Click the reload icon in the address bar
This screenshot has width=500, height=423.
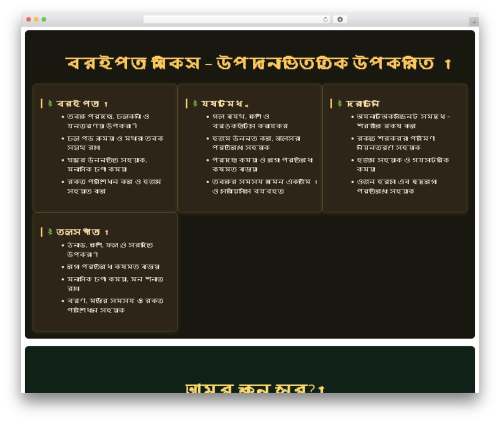tap(325, 19)
